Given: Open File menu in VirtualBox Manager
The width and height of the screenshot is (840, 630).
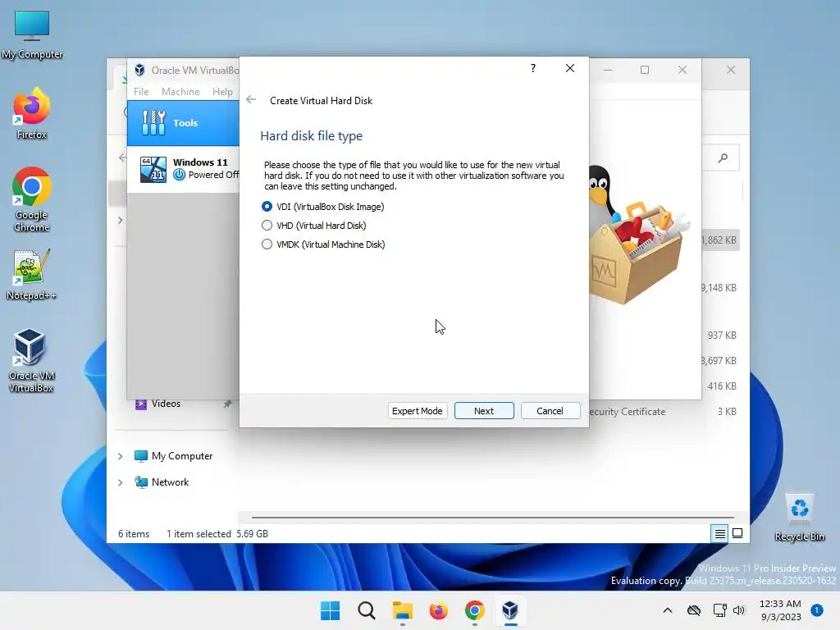Looking at the screenshot, I should tap(141, 92).
